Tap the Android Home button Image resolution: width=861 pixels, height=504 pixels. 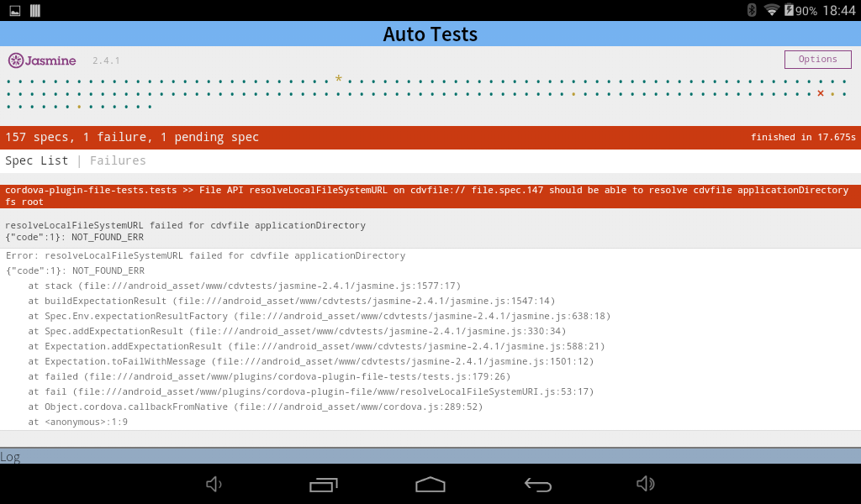(x=430, y=484)
